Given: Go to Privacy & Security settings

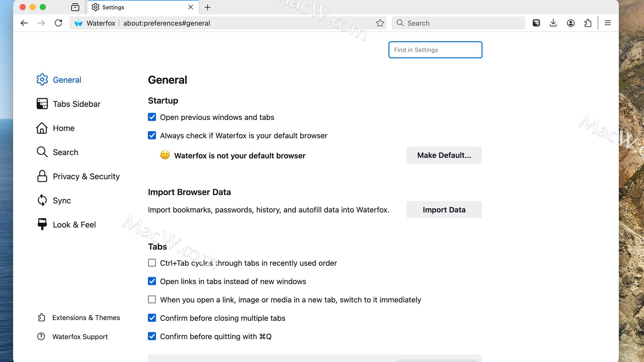Looking at the screenshot, I should (x=86, y=176).
